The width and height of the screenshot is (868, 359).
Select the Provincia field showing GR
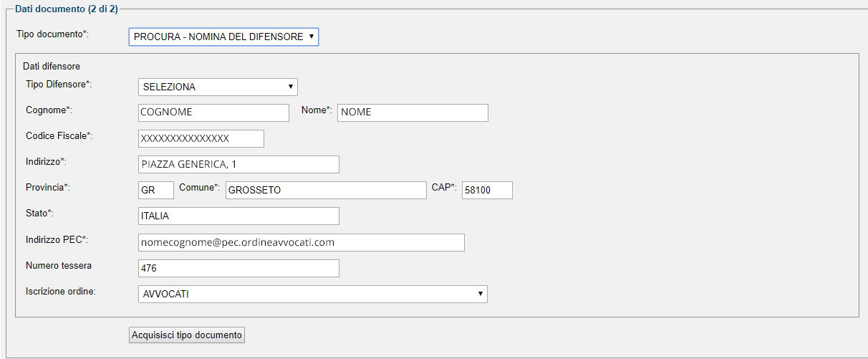point(156,190)
